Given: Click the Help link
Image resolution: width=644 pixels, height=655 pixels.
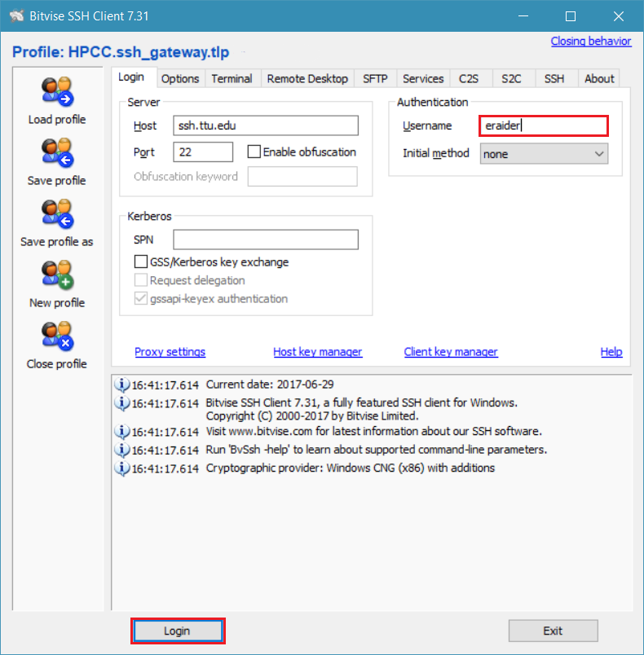Looking at the screenshot, I should point(611,352).
